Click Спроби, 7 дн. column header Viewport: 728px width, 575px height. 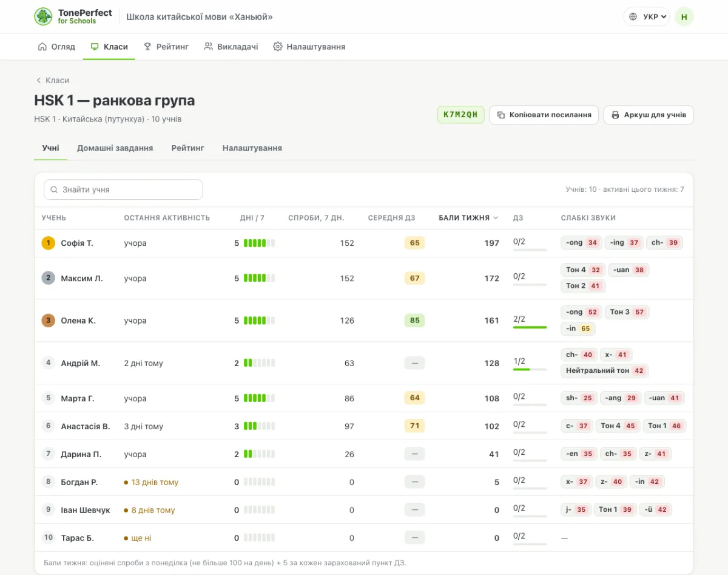[x=316, y=218]
